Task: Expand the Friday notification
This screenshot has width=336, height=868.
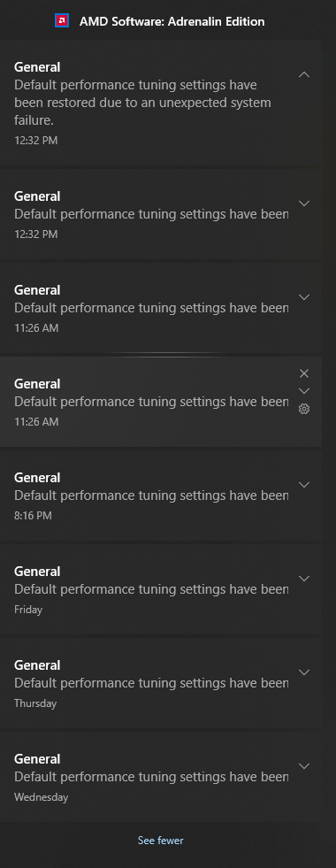Action: [304, 579]
